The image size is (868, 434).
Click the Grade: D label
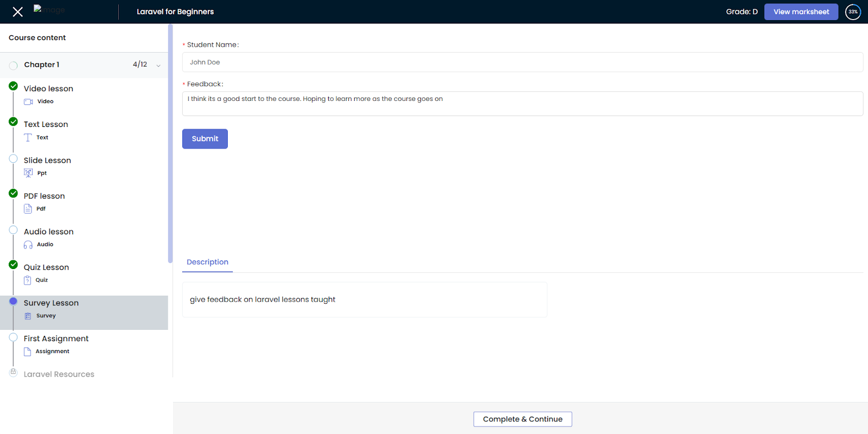(x=742, y=12)
